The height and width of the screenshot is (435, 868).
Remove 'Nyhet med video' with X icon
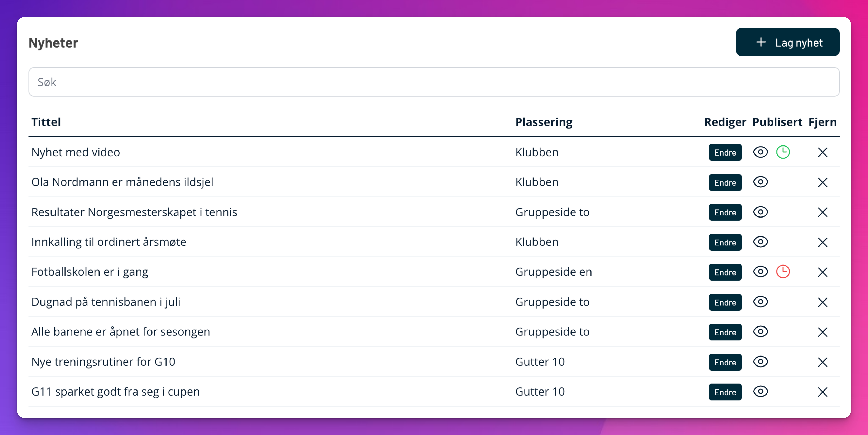pyautogui.click(x=822, y=152)
